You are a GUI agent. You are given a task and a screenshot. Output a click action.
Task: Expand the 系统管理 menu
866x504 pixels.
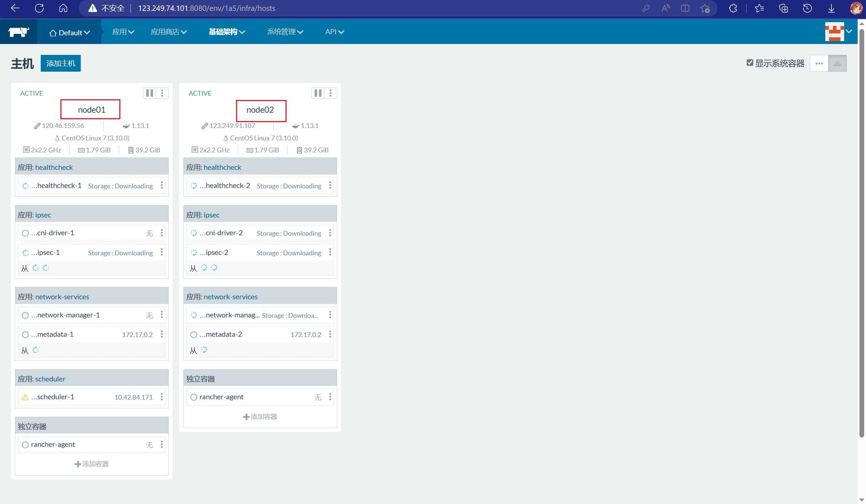[x=285, y=32]
